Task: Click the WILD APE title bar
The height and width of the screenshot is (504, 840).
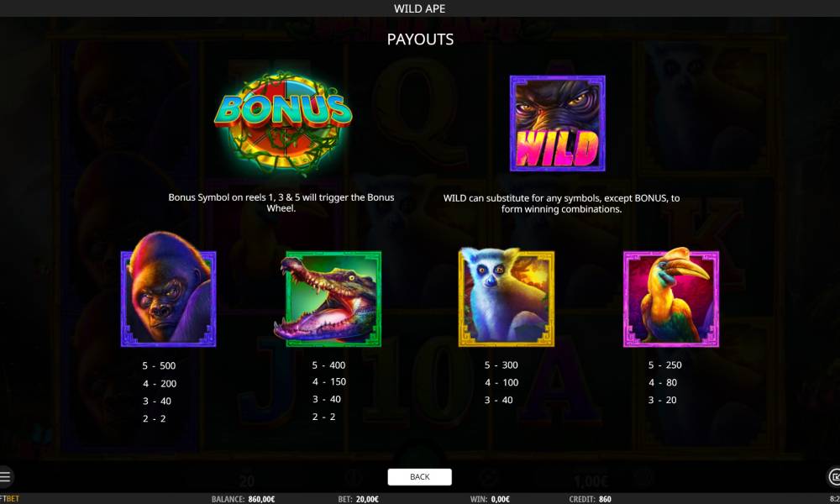Action: 420,8
